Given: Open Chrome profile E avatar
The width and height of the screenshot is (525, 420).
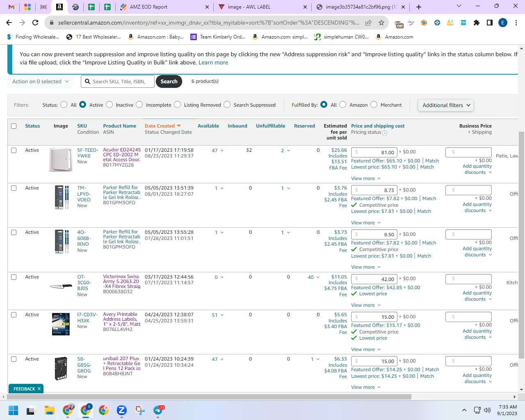Looking at the screenshot, I should pos(503,23).
